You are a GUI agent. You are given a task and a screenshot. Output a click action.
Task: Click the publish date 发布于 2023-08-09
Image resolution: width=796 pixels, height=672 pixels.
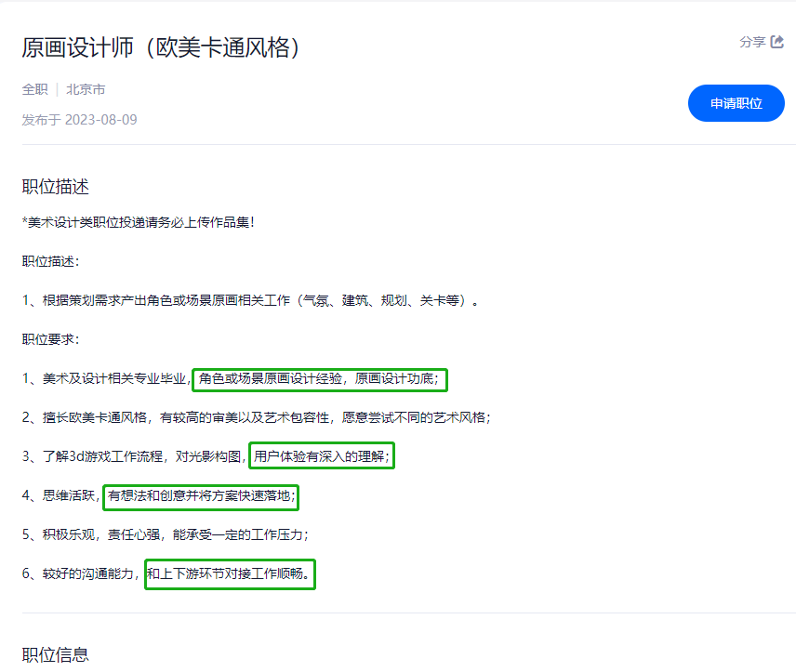[x=79, y=120]
